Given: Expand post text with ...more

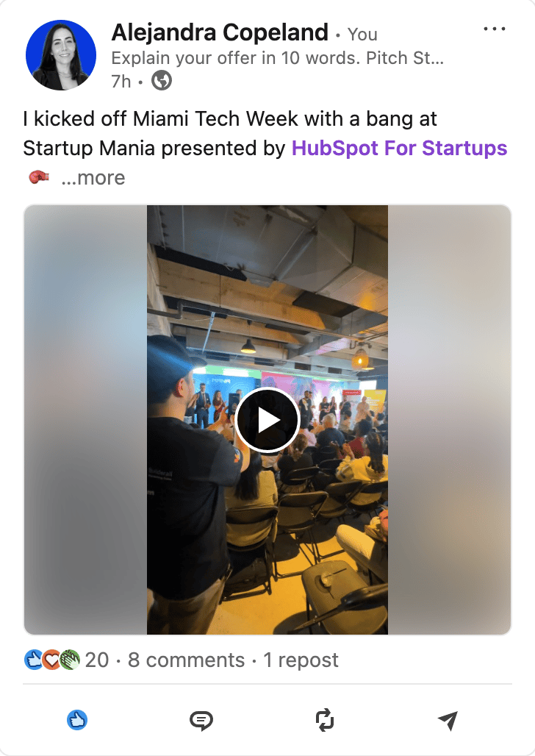Looking at the screenshot, I should (x=93, y=178).
